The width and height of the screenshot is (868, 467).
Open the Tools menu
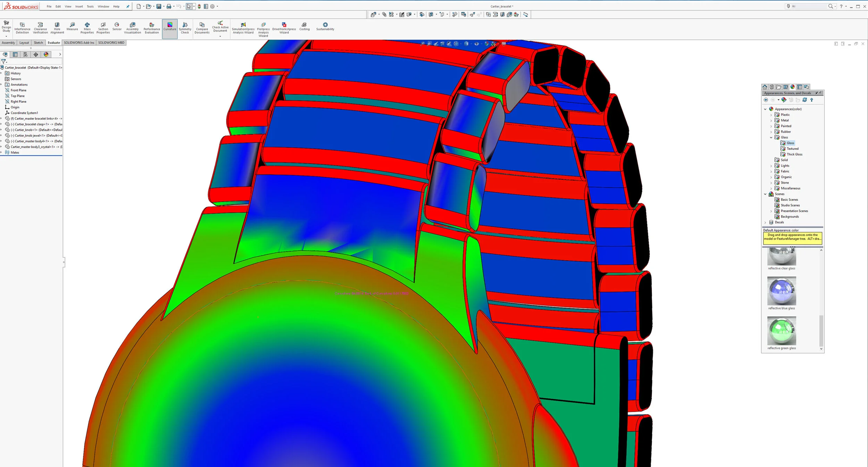(x=90, y=6)
